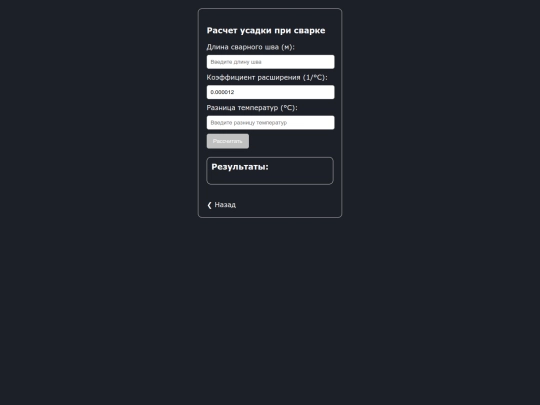Click the 'Введите разницу температур' placeholder text

pos(249,123)
